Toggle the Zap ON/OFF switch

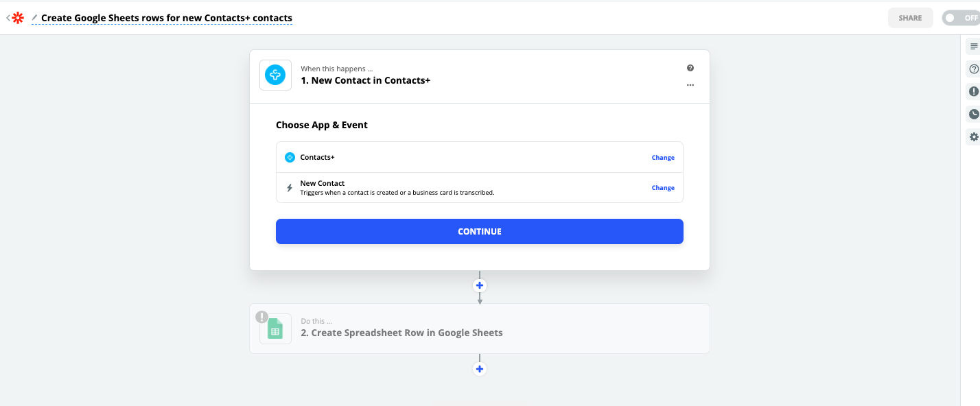pyautogui.click(x=960, y=18)
